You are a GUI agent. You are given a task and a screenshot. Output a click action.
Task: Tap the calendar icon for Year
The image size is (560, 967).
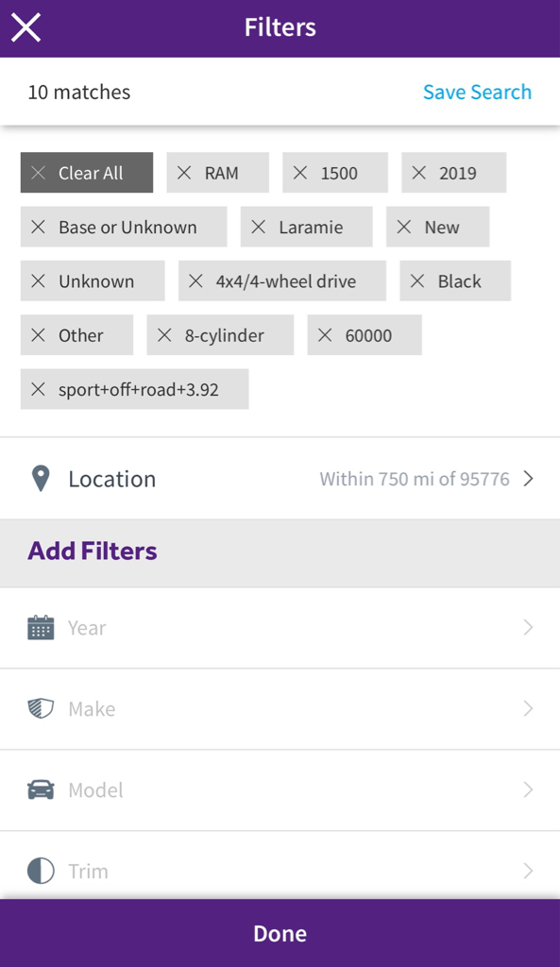click(41, 628)
